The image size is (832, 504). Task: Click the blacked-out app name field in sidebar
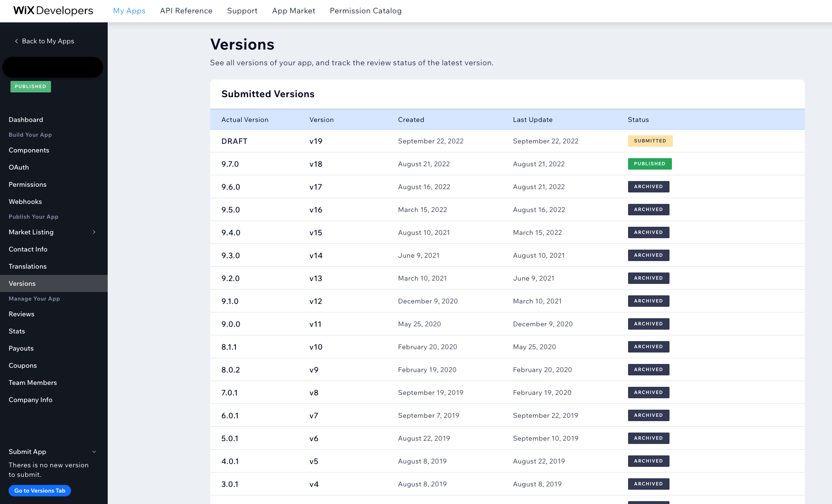pyautogui.click(x=53, y=67)
